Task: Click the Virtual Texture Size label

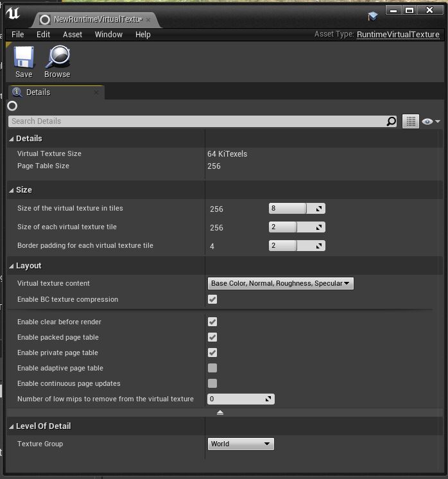Action: click(49, 153)
